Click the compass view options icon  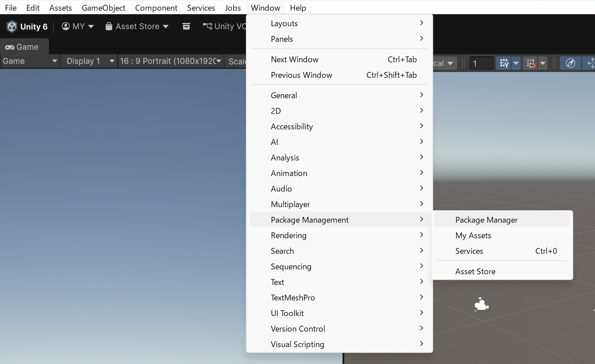pos(570,63)
